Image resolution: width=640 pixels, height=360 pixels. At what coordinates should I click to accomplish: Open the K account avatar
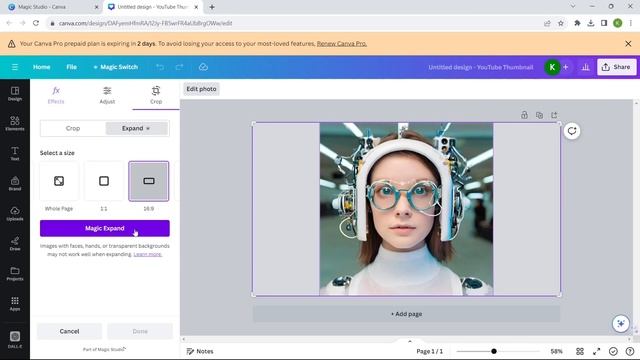pos(552,67)
